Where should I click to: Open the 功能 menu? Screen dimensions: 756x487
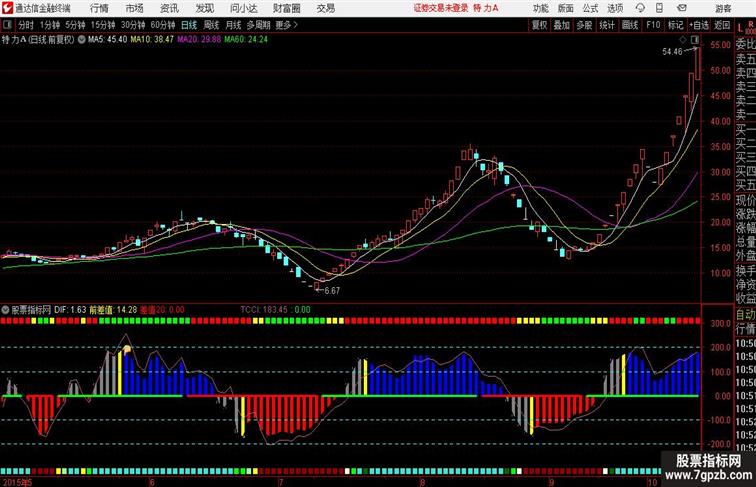click(540, 8)
